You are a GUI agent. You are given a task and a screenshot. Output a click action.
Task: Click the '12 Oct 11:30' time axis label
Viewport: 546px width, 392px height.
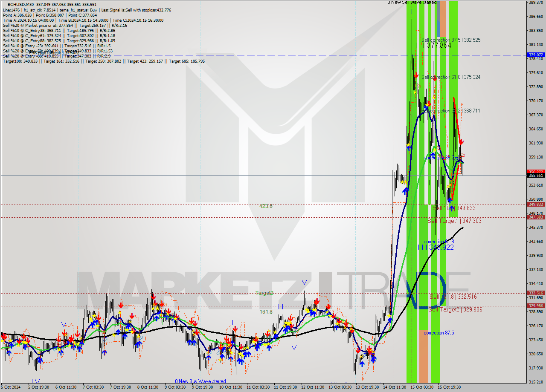tap(312, 387)
